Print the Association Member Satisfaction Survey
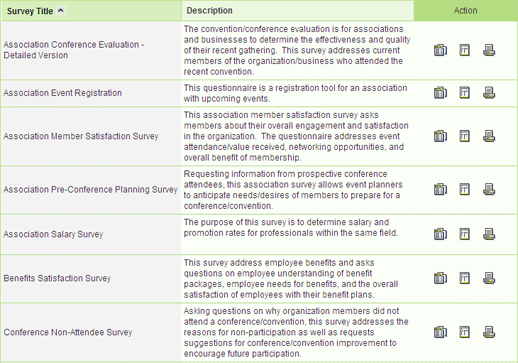Screen dimensions: 518x363 (489, 136)
